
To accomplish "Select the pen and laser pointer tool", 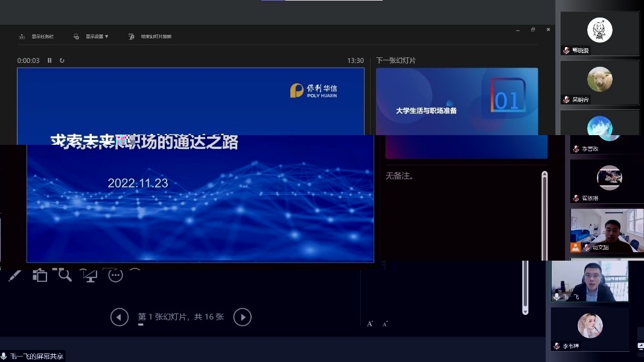I will (x=14, y=275).
